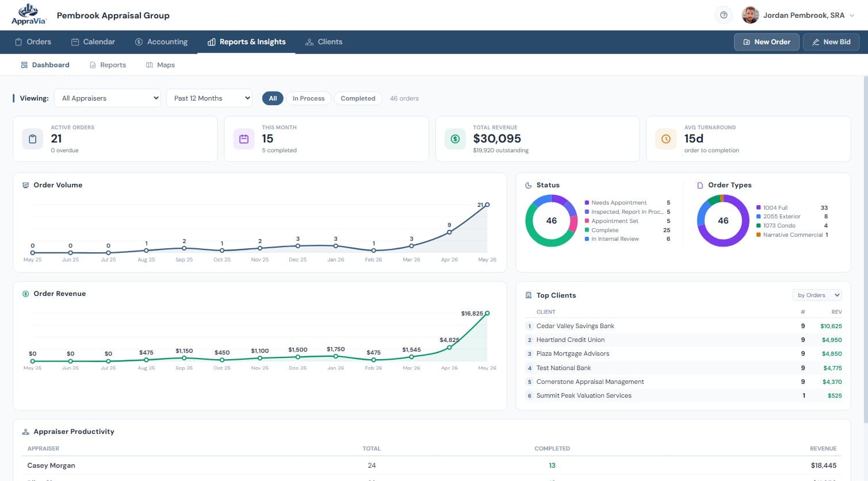Click Jordan Pembrook's profile avatar
Viewport: 868px width, 481px height.
click(750, 15)
